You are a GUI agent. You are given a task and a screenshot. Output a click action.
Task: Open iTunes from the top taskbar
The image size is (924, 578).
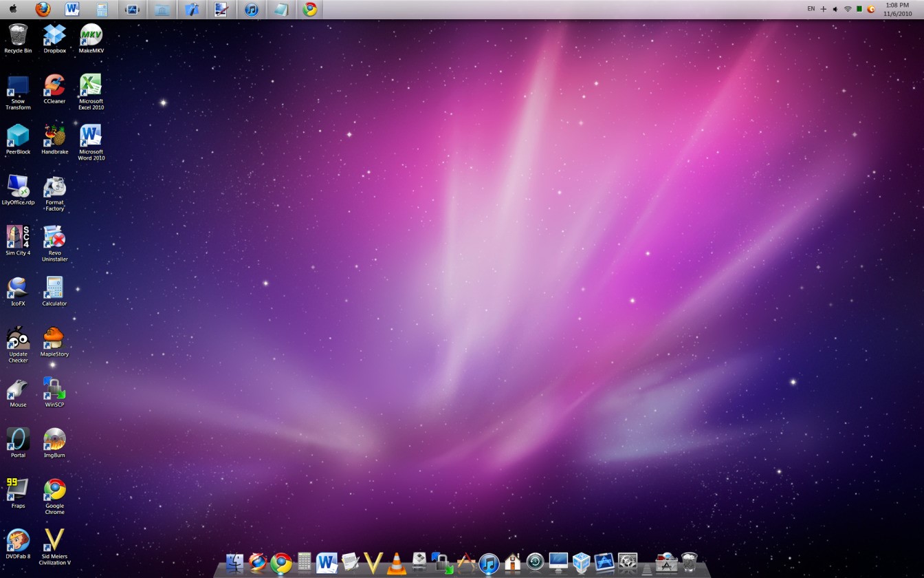click(251, 10)
